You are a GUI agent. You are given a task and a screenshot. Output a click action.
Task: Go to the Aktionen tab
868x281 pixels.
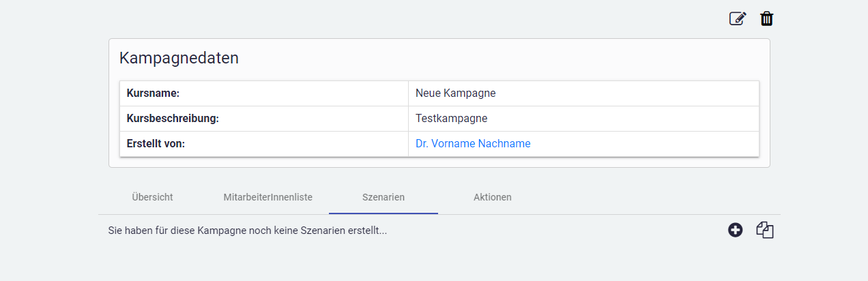click(492, 197)
